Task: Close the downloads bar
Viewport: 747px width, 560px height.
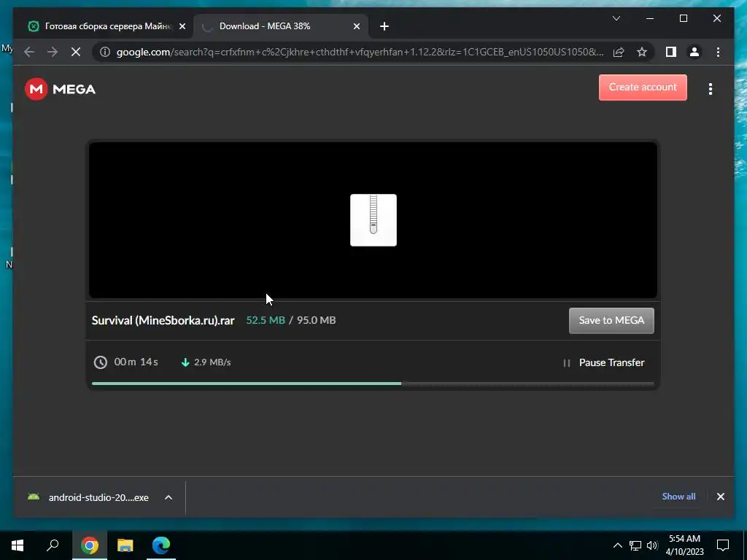Action: (721, 497)
